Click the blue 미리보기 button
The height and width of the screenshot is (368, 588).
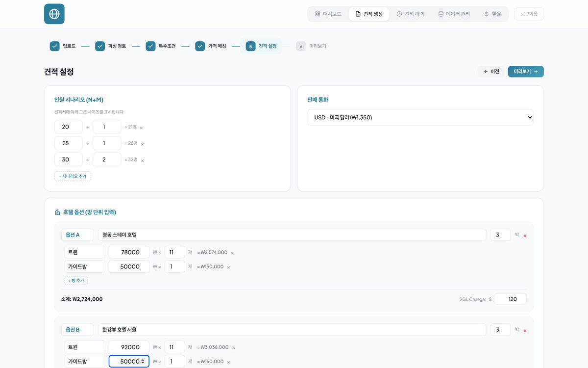click(526, 72)
